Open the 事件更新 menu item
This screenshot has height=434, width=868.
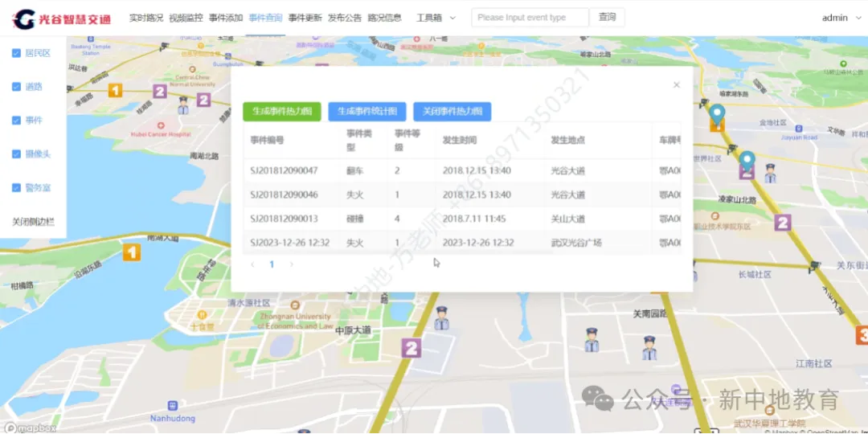pyautogui.click(x=305, y=18)
